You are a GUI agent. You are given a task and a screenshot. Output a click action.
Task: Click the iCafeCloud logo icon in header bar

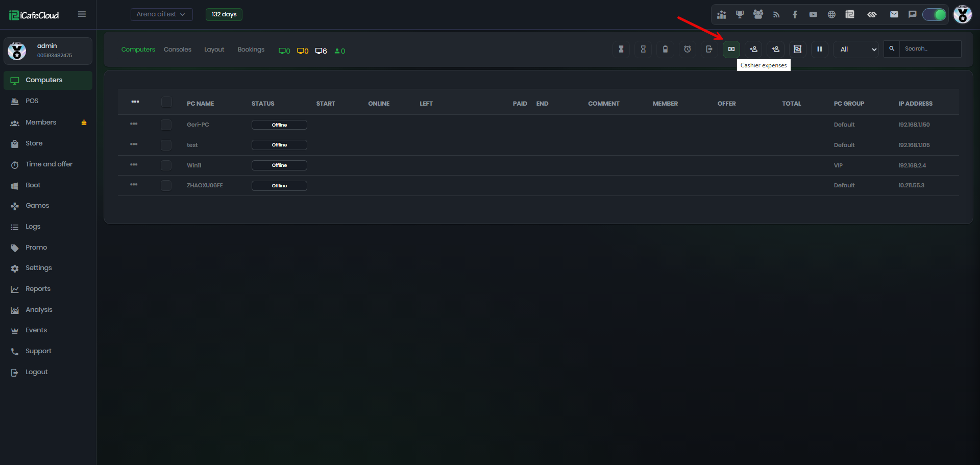tap(850, 14)
